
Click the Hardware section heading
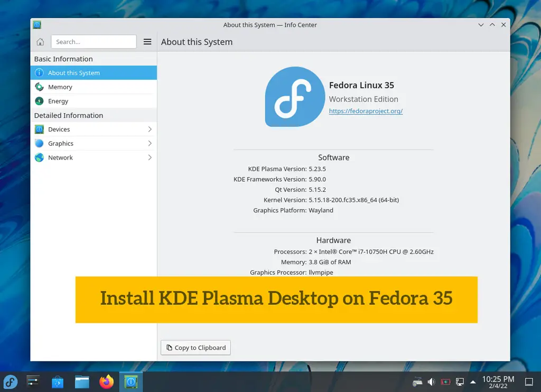coord(334,240)
